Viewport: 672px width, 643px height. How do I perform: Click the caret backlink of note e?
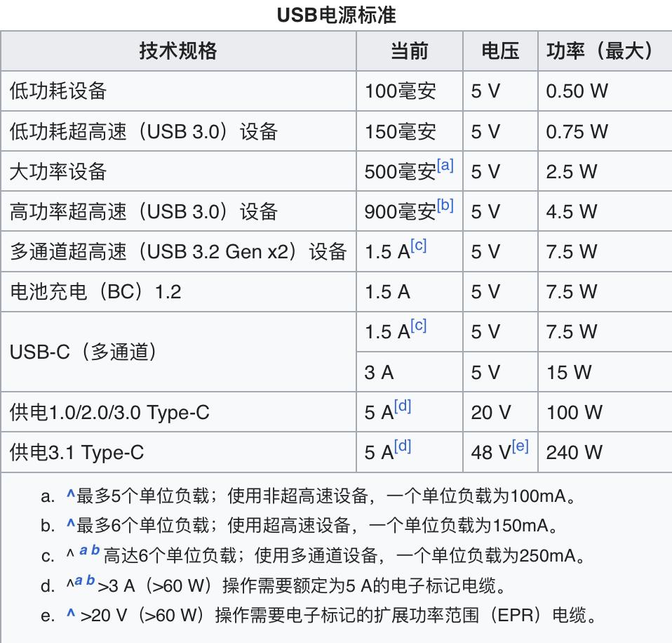70,616
